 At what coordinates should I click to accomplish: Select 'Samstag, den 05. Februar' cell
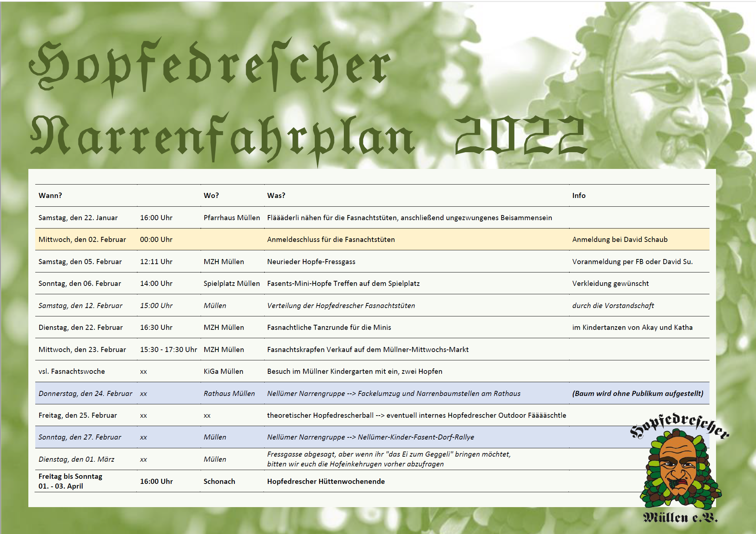pos(80,262)
